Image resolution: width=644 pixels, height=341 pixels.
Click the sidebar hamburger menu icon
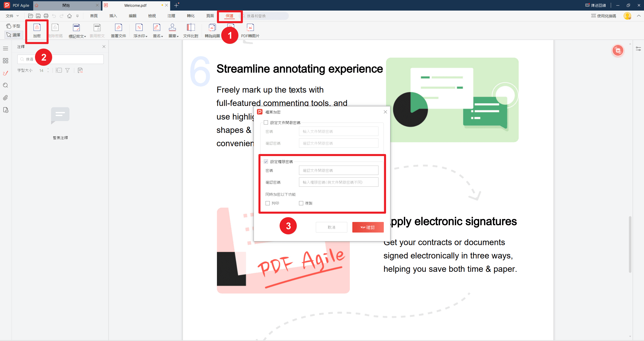(x=5, y=48)
